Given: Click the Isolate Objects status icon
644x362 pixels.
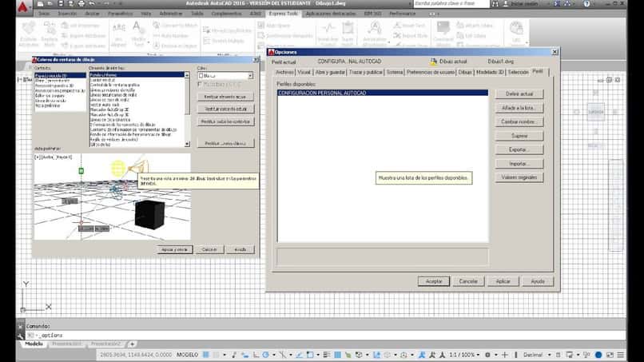Looking at the screenshot, I should pyautogui.click(x=586, y=355).
